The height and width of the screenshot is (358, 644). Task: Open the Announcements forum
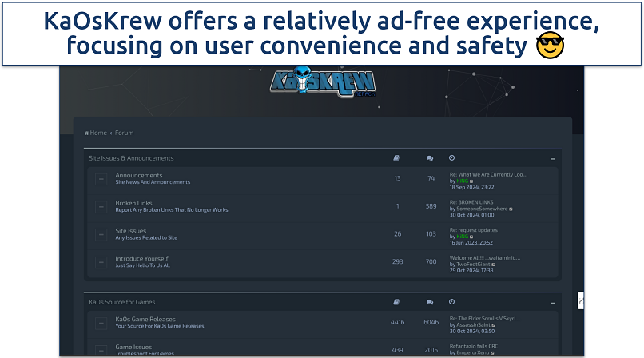coord(139,175)
